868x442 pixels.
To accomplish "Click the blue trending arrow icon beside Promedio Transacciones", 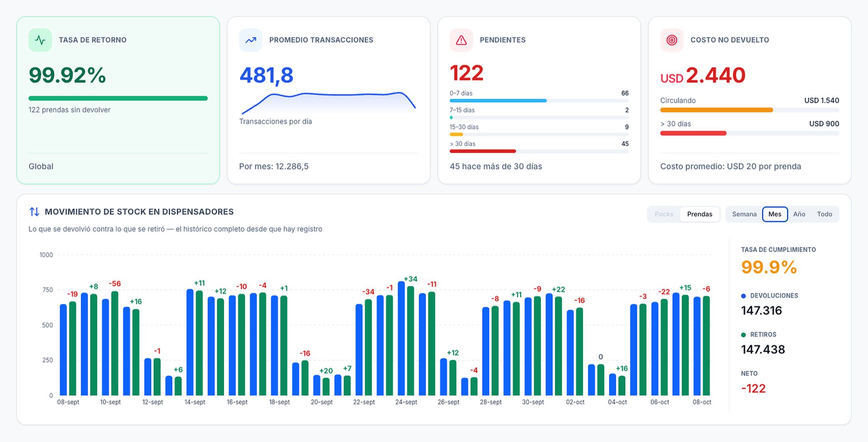I will tap(251, 40).
